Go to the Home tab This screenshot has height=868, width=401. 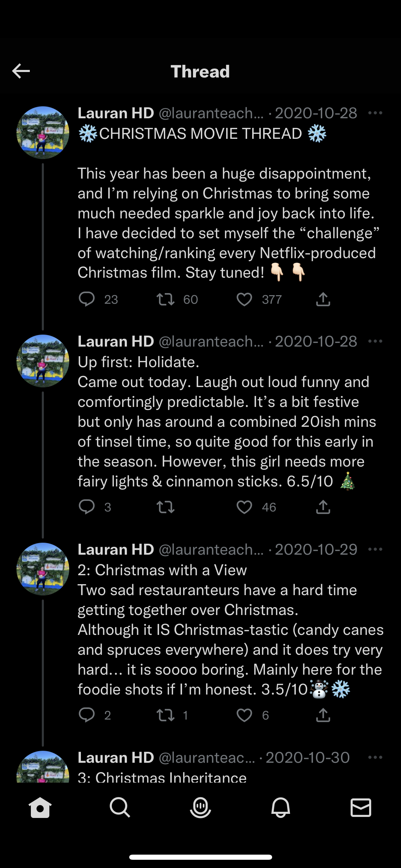pyautogui.click(x=40, y=808)
